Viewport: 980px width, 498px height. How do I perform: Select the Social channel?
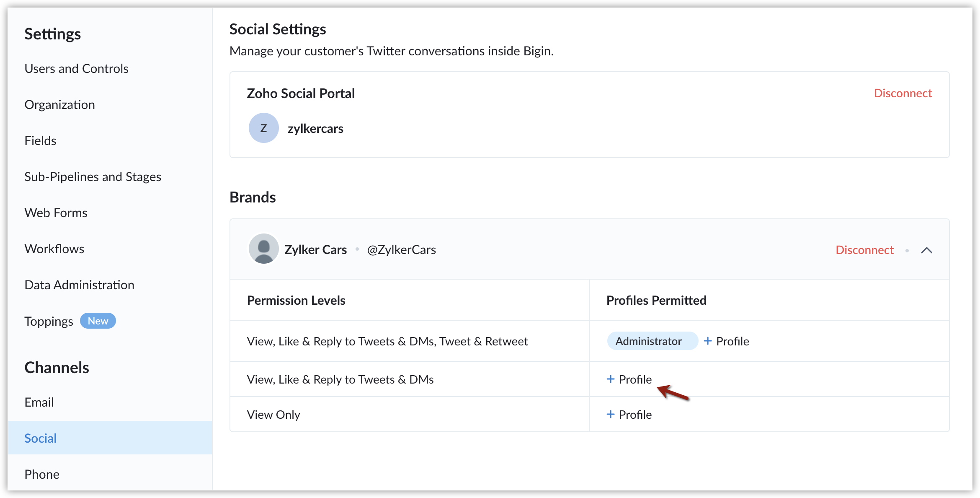pyautogui.click(x=110, y=438)
